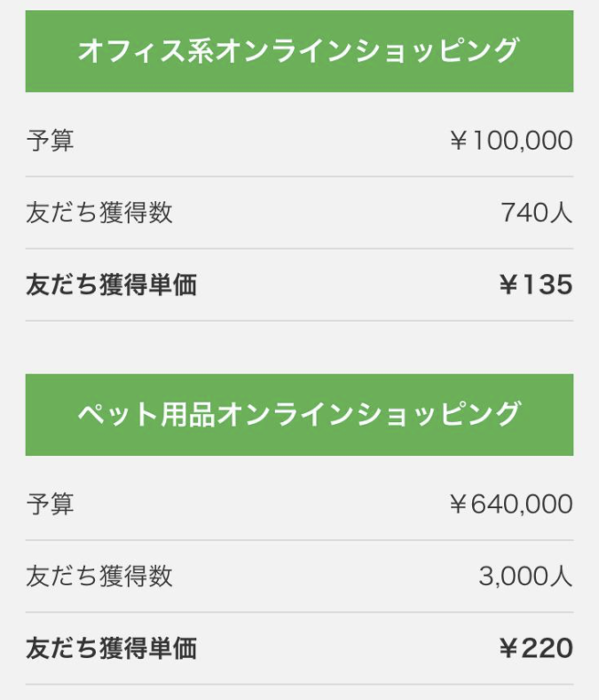Select the 予算 label in the office table

tap(50, 141)
